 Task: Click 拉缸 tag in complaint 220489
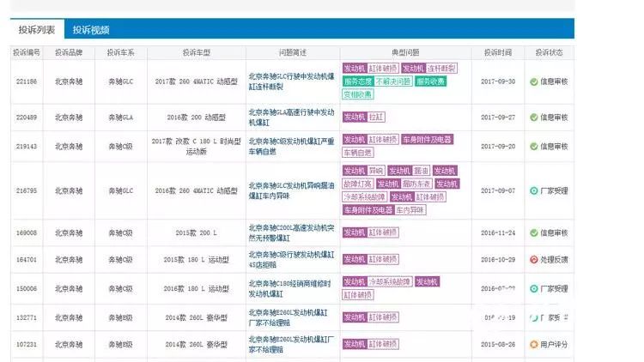pos(376,117)
